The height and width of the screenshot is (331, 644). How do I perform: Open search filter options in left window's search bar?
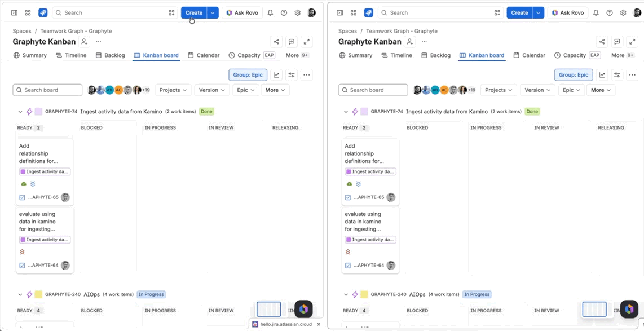pos(171,13)
